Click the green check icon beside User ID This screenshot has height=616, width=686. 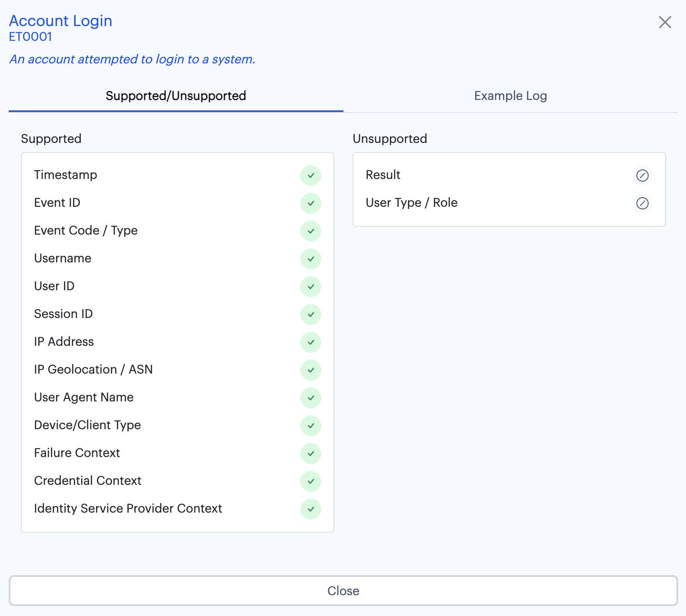pyautogui.click(x=311, y=287)
